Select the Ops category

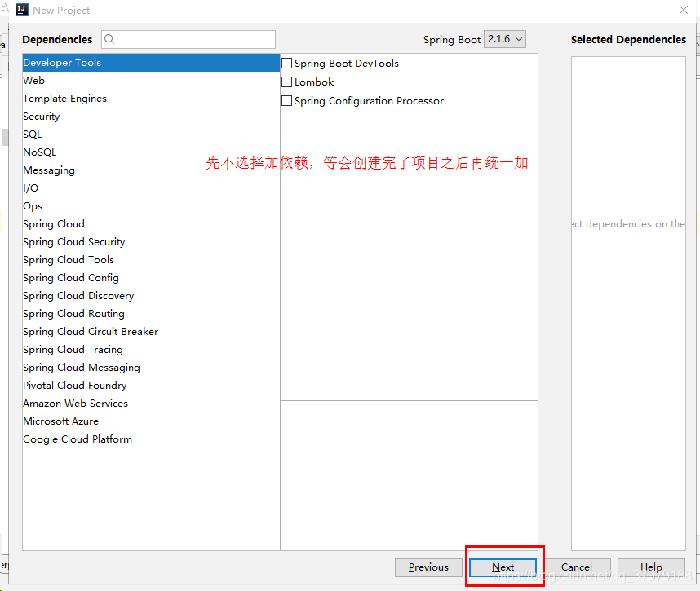point(151,206)
